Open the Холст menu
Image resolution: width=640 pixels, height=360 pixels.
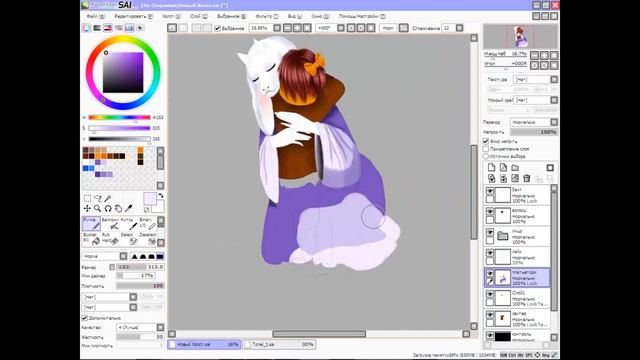(x=171, y=16)
